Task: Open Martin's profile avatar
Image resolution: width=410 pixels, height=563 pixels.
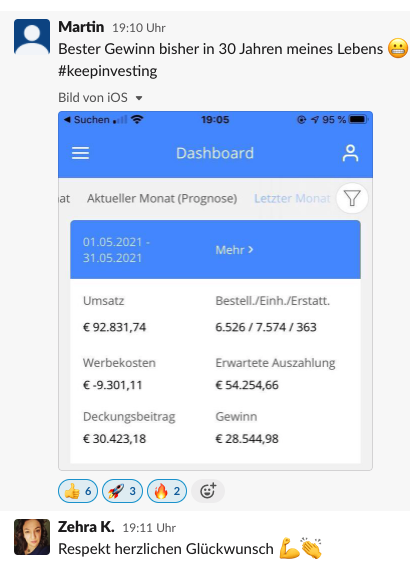Action: [32, 37]
